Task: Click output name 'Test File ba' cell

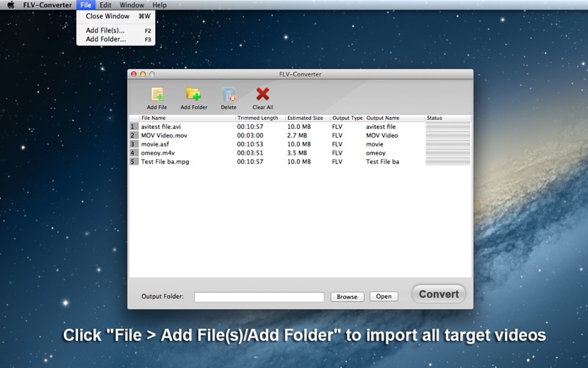Action: 382,162
